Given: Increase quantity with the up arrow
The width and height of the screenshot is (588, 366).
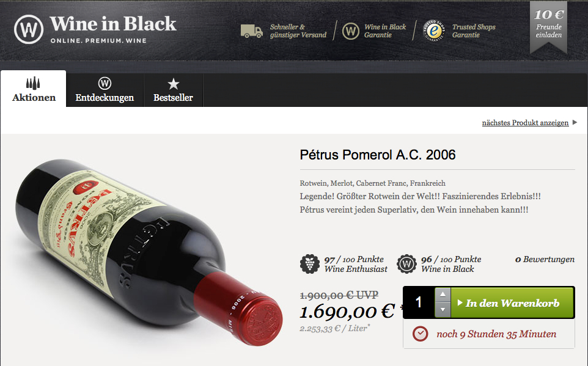Looking at the screenshot, I should click(x=443, y=295).
